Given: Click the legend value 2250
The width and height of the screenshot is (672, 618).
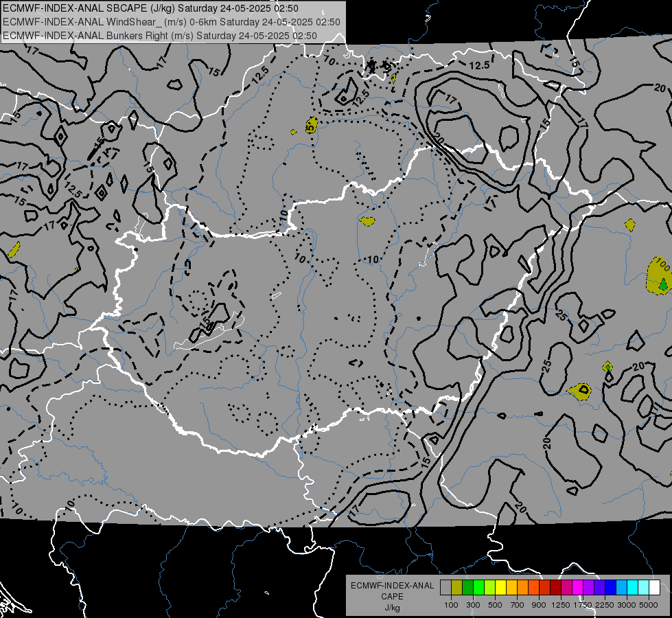Looking at the screenshot, I should click(605, 605).
